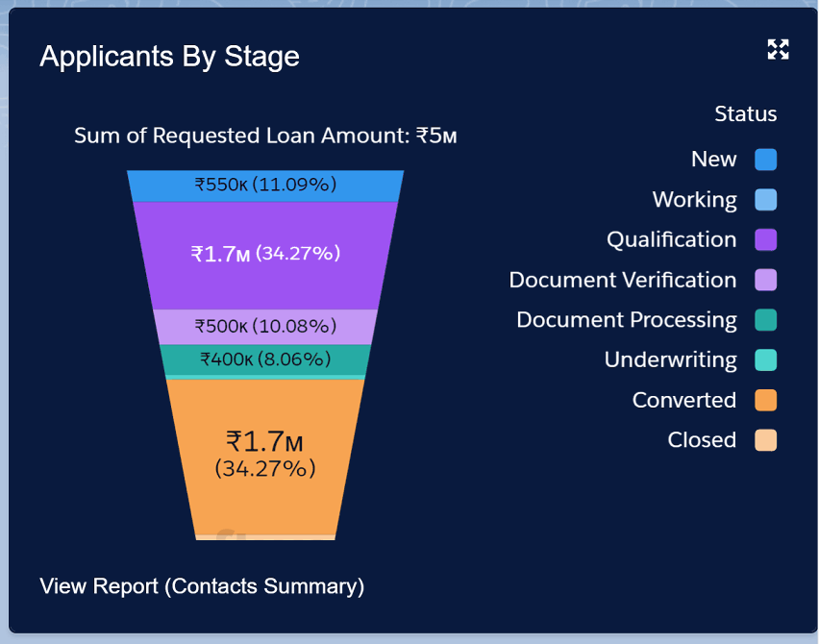
Task: Click the Underwriting turquoise legend swatch
Action: (x=765, y=359)
